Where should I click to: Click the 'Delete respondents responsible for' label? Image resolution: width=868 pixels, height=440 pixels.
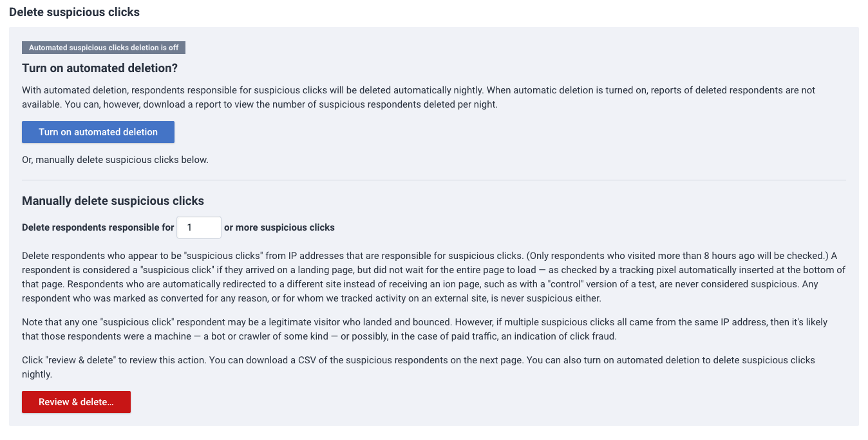tap(98, 227)
